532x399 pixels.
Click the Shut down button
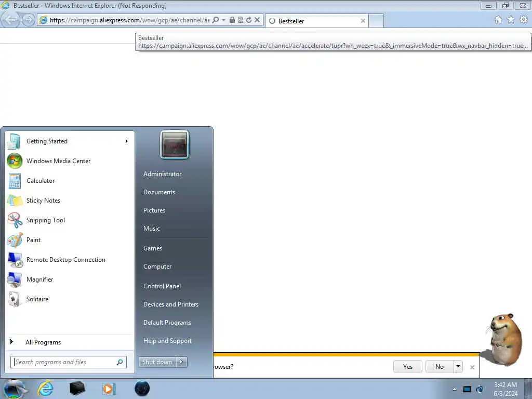click(157, 362)
